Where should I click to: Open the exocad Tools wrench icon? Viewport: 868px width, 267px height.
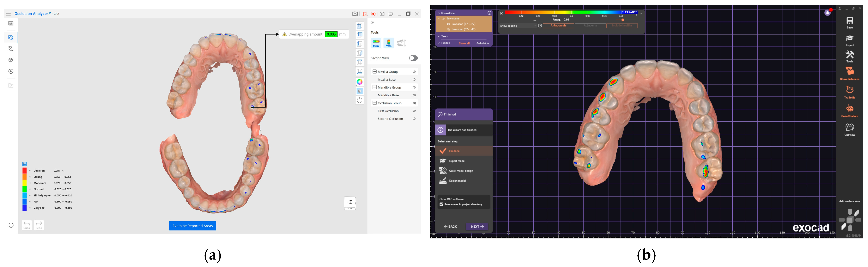849,55
